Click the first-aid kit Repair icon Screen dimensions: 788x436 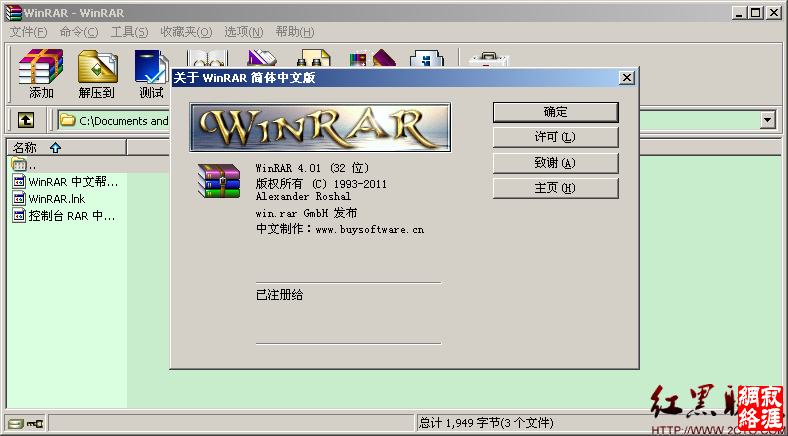point(488,58)
